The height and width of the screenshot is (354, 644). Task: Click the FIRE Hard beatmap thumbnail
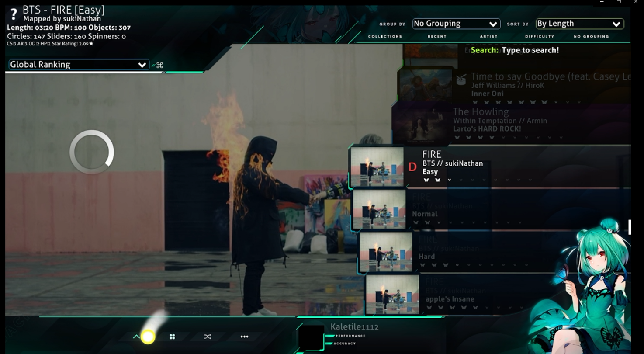(386, 252)
